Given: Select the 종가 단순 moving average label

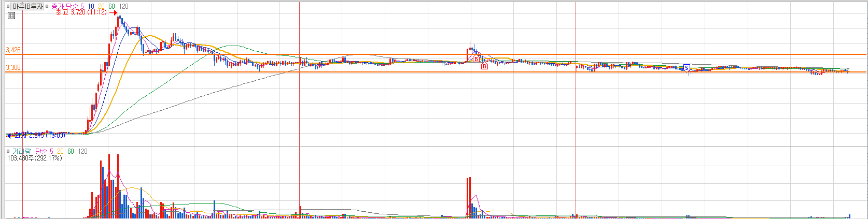Looking at the screenshot, I should pos(64,6).
